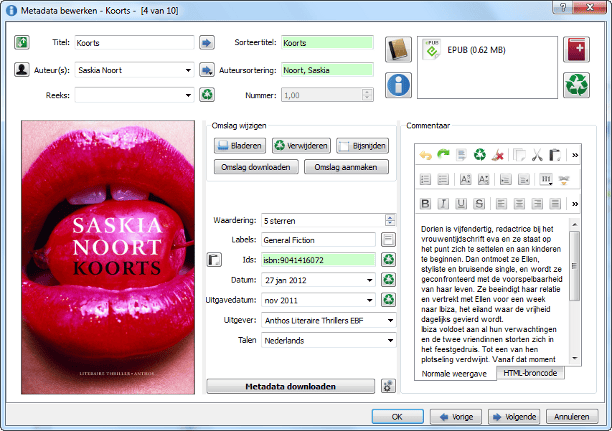Open the heading style dropdown in comment toolbar
Screen dimensions: 612x431
(546, 180)
